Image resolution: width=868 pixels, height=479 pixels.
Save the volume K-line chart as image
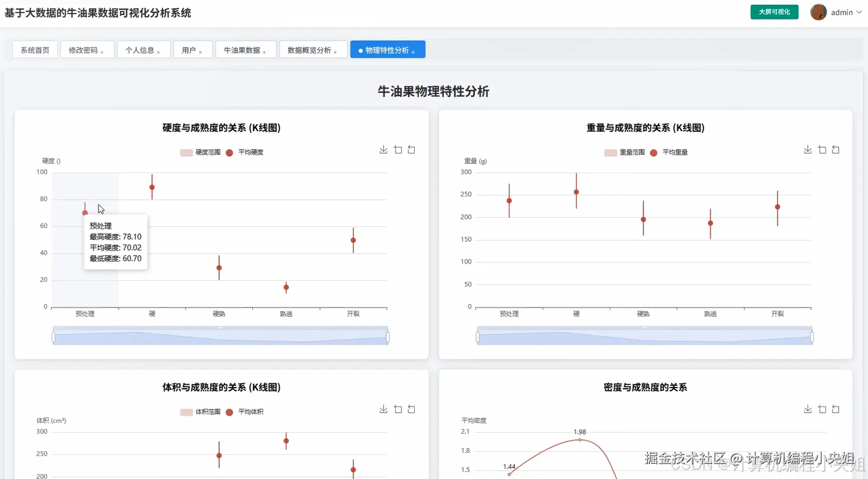coord(384,409)
